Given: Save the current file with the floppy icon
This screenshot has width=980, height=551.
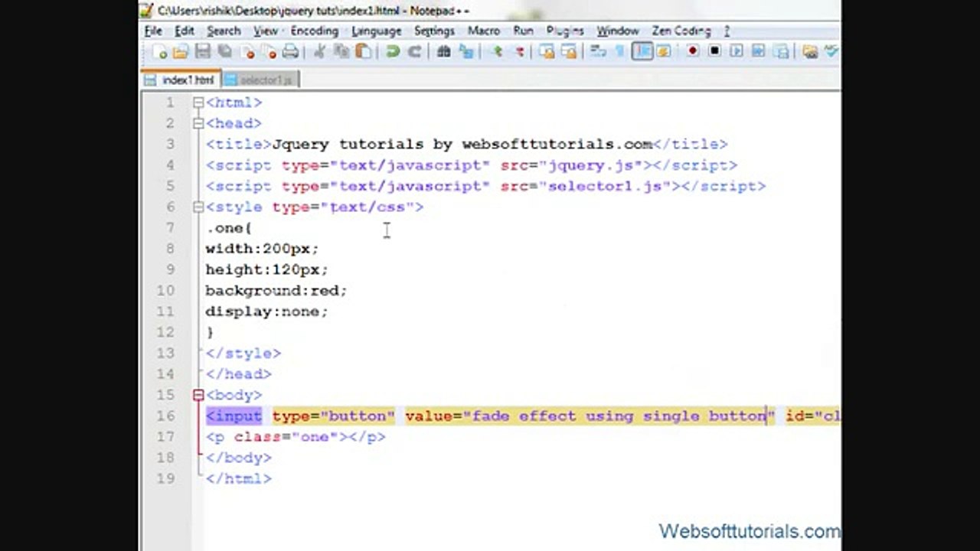Looking at the screenshot, I should coord(202,52).
